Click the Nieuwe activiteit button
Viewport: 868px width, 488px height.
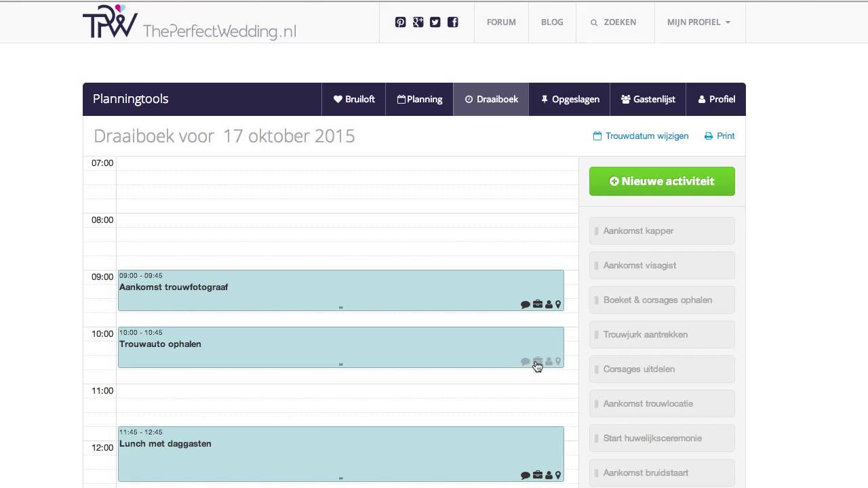(662, 181)
